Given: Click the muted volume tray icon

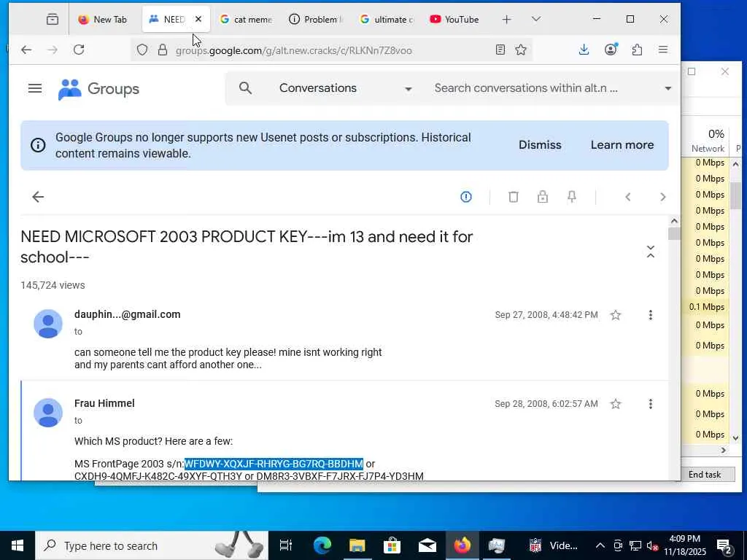Looking at the screenshot, I should [x=652, y=545].
